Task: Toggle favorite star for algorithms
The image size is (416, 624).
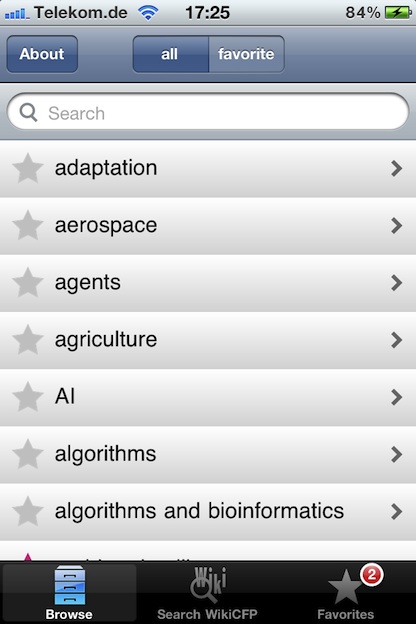Action: [x=28, y=454]
